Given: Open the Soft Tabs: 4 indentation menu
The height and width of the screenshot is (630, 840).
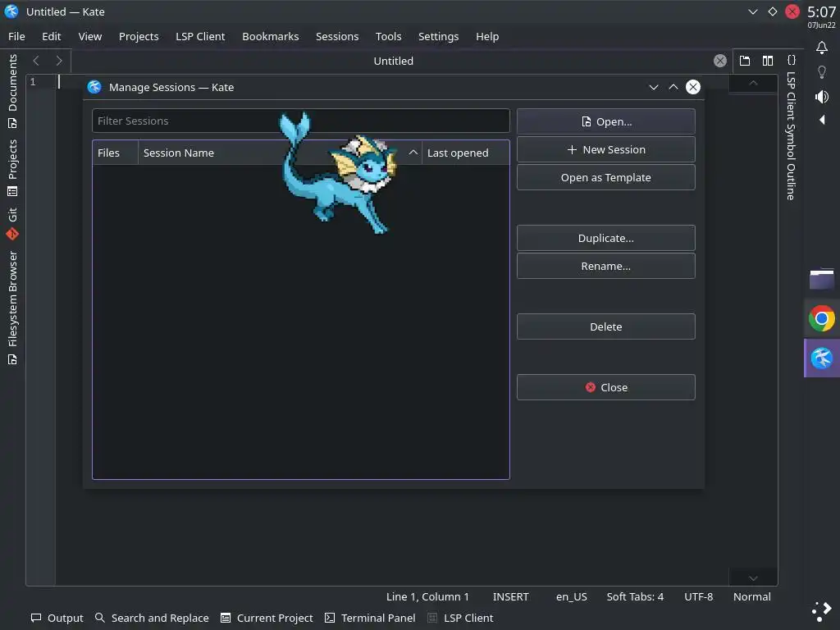Looking at the screenshot, I should coord(635,596).
